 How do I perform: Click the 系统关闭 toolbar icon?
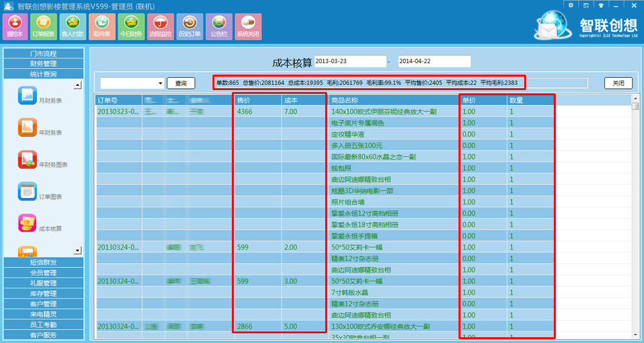pos(248,26)
